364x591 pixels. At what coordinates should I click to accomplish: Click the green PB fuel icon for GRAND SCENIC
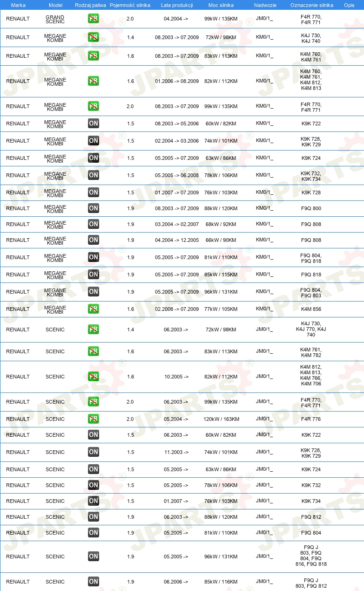pos(94,19)
